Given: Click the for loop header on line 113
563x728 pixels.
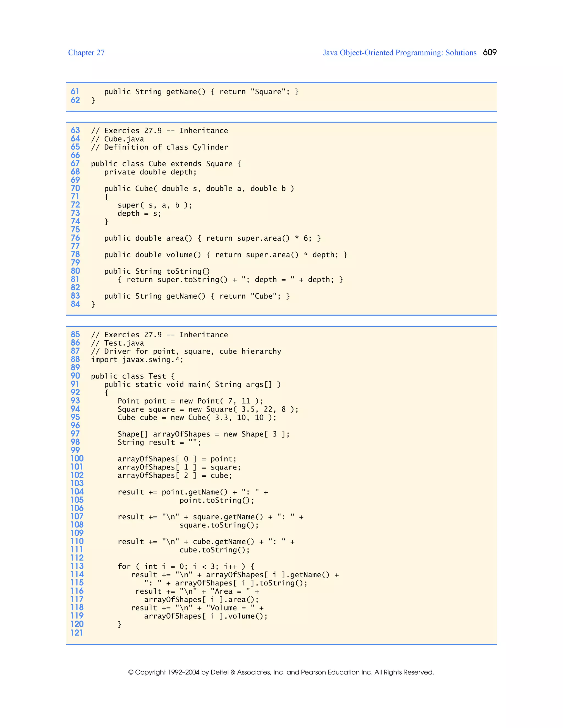Looking at the screenshot, I should [186, 566].
